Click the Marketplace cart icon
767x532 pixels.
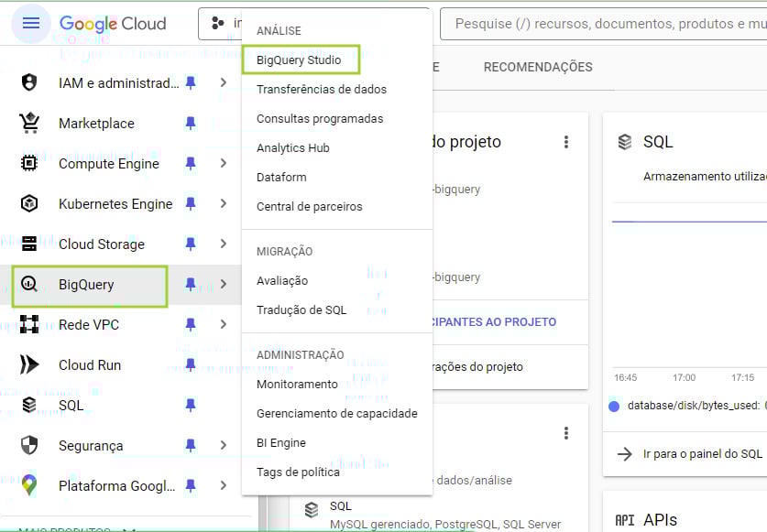pos(29,123)
